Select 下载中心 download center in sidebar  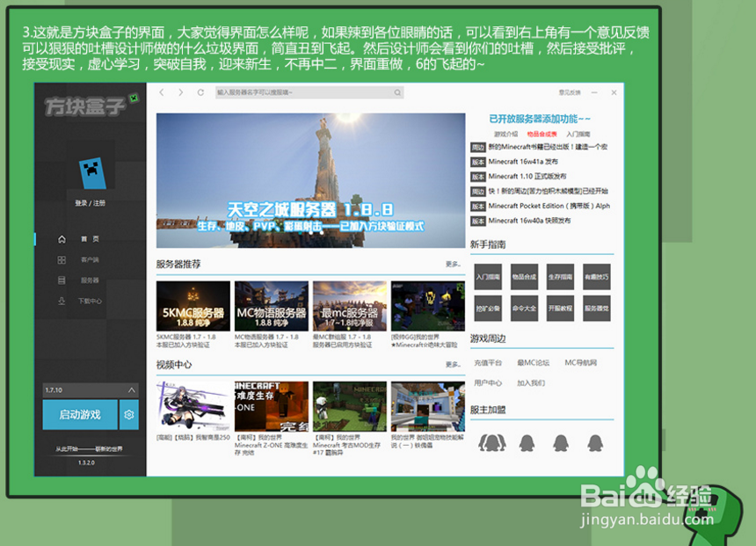[x=91, y=301]
